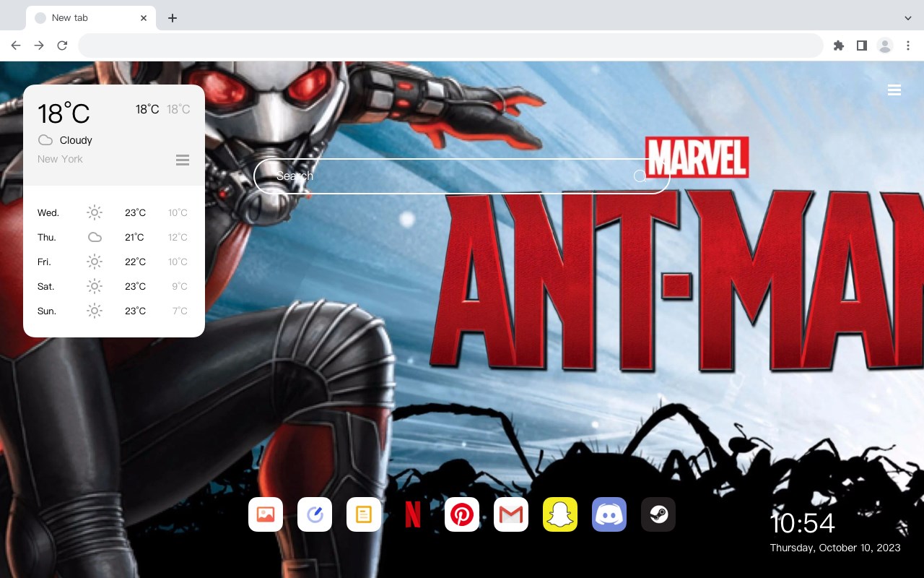Screen dimensions: 924x578
Task: Select the New tab tab
Action: (91, 18)
